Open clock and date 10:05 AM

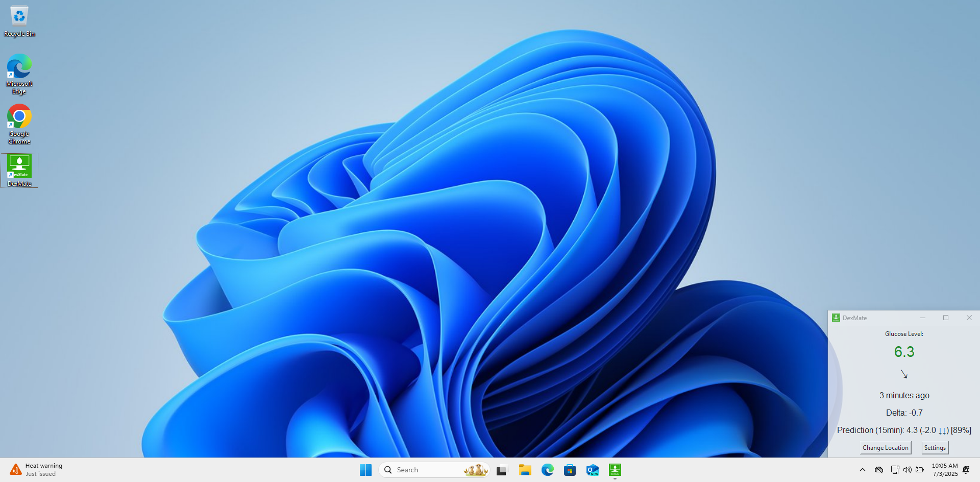[945, 470]
